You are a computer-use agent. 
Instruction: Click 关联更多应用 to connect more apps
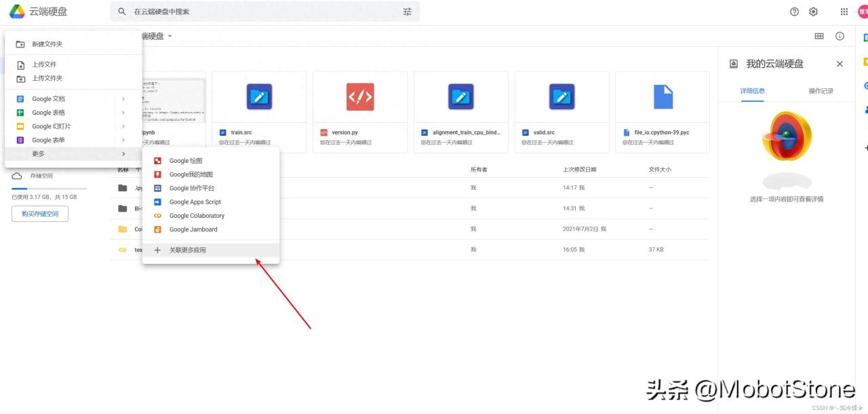click(x=188, y=250)
